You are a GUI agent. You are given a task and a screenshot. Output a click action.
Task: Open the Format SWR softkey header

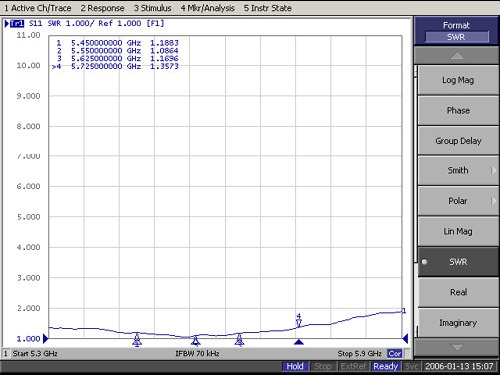click(x=456, y=31)
